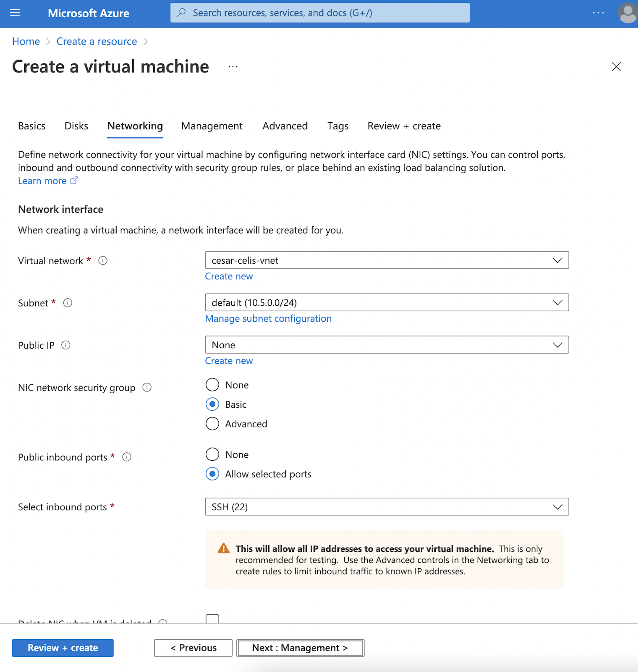The image size is (638, 672).
Task: Click the Virtual network info icon
Action: (x=103, y=261)
